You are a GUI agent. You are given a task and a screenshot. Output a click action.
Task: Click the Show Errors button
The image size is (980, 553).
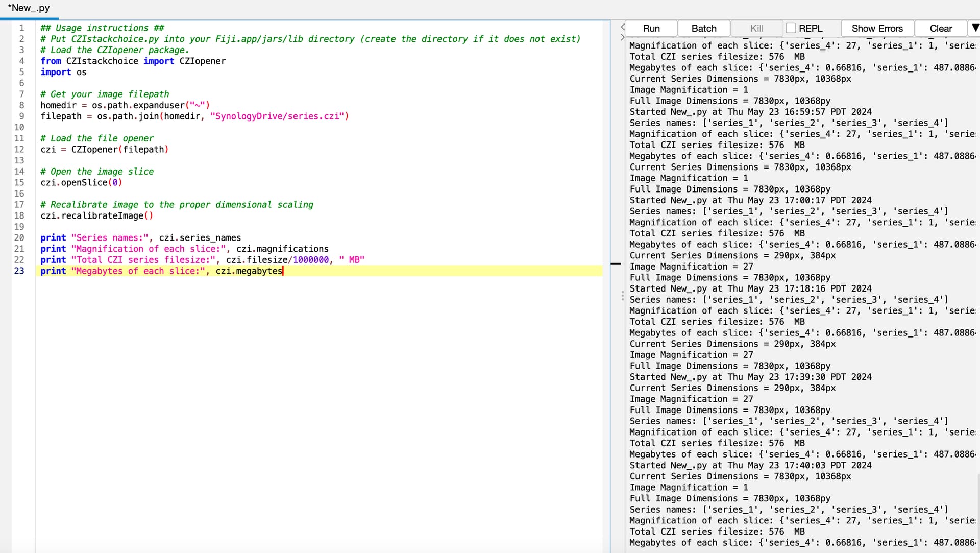(877, 29)
